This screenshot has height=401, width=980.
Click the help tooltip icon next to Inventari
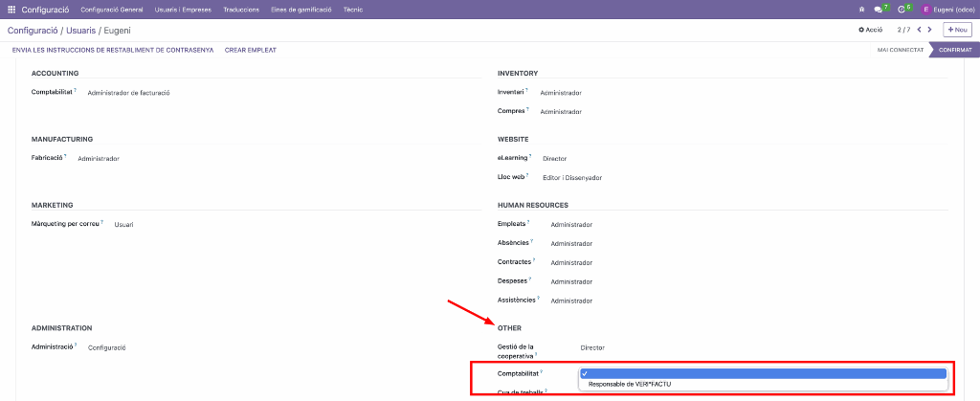point(526,90)
